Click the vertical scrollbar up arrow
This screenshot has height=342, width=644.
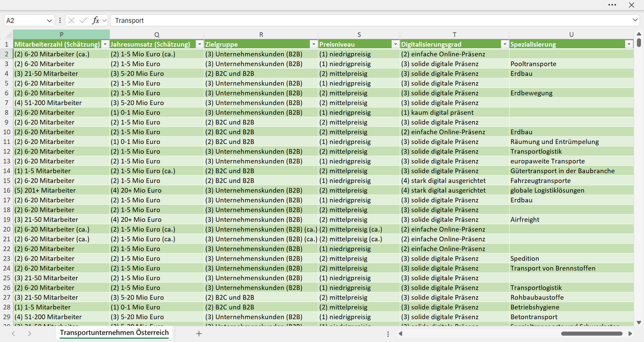639,35
